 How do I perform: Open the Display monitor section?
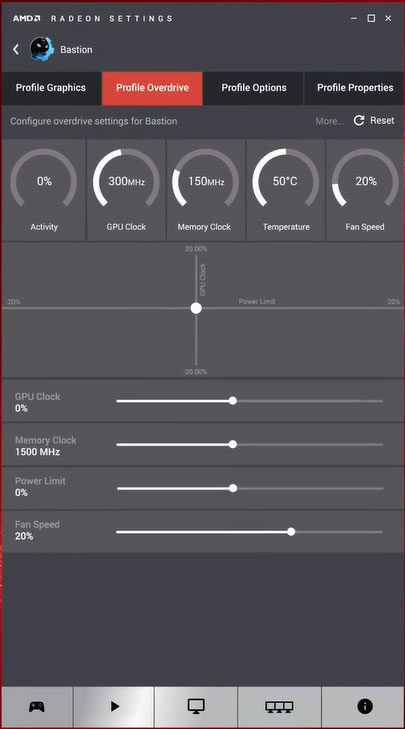click(196, 707)
